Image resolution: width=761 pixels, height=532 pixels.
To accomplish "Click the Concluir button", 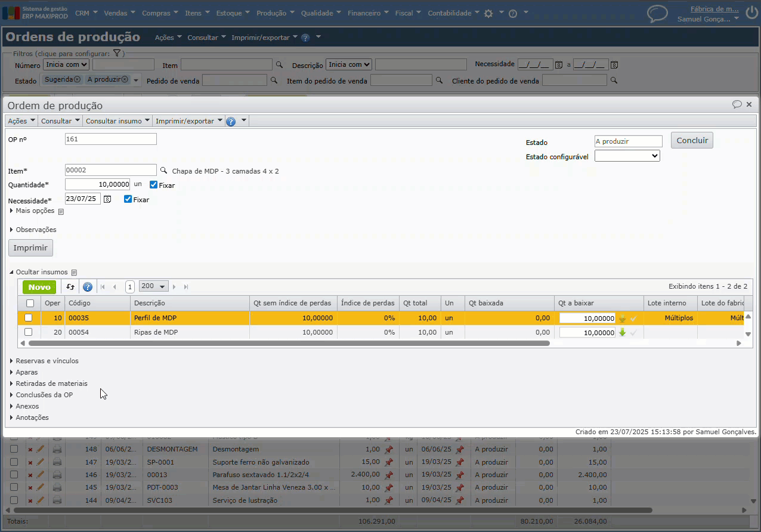I will click(x=692, y=140).
